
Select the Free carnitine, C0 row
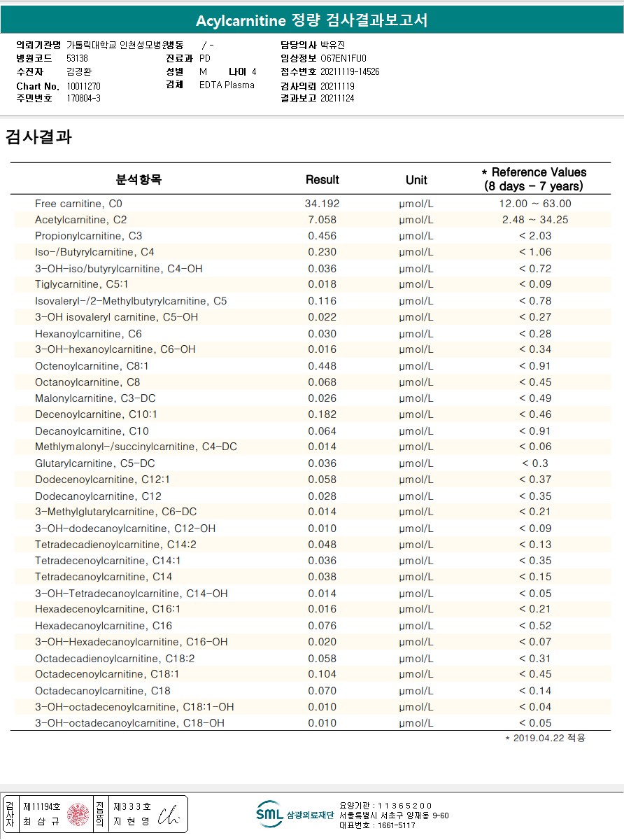tap(312, 204)
